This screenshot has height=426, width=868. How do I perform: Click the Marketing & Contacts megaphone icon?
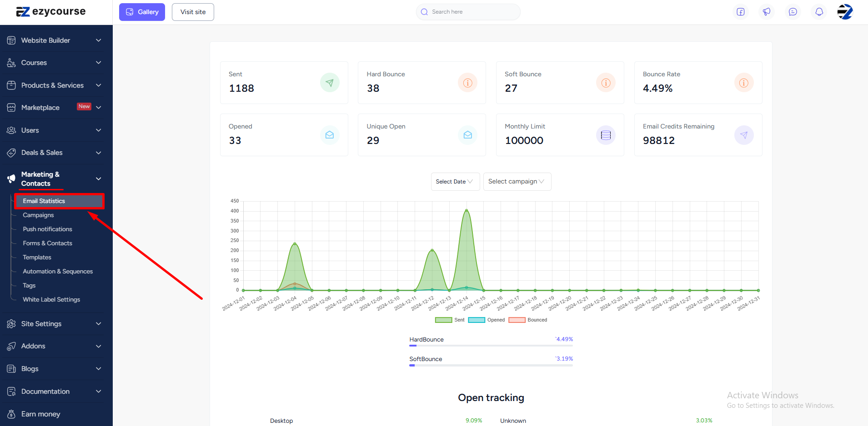(x=11, y=179)
